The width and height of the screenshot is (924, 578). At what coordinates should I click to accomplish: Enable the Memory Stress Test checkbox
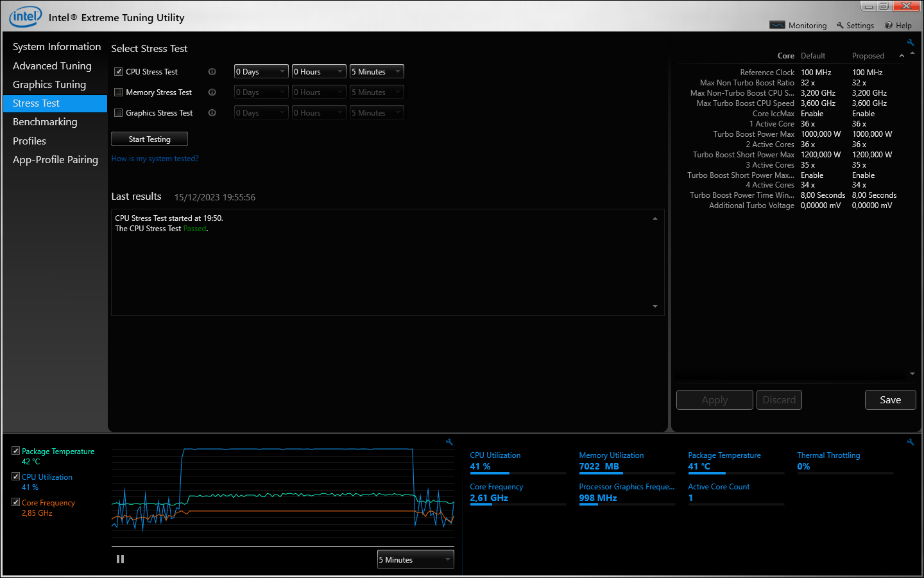118,92
